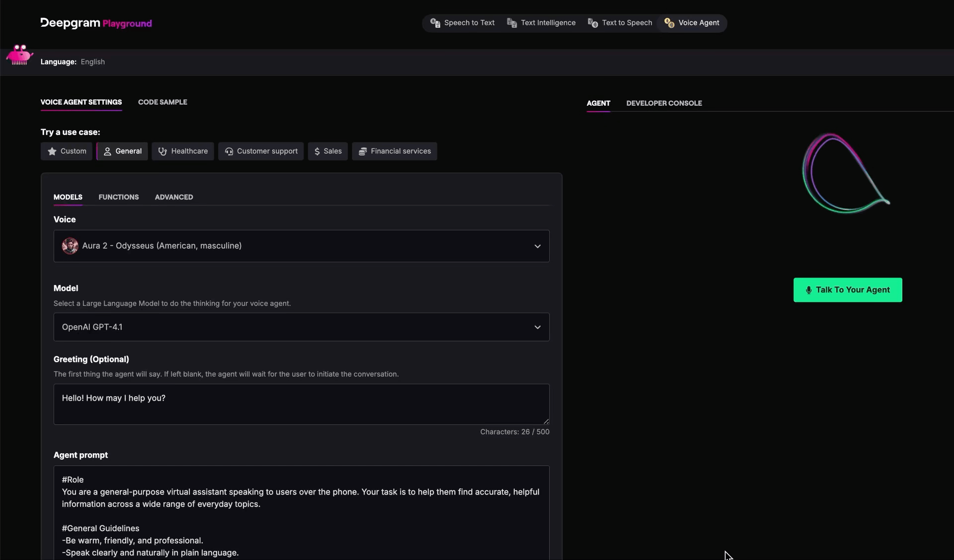This screenshot has height=560, width=954.
Task: Expand the Voice dropdown chevron
Action: [x=538, y=246]
